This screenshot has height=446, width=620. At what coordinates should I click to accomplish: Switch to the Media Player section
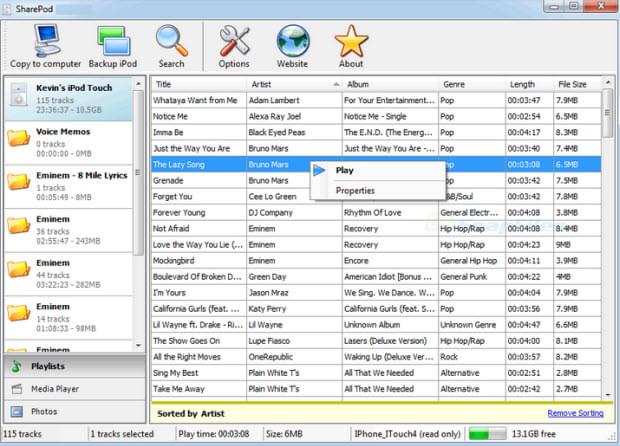tap(75, 389)
